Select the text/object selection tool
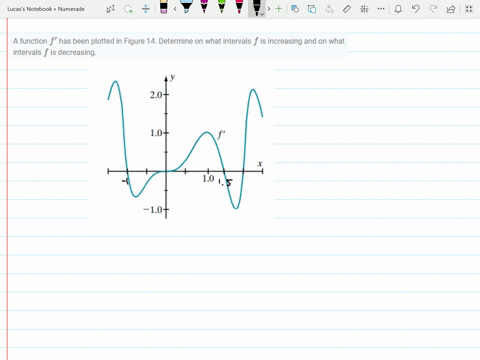The width and height of the screenshot is (480, 360). point(111,9)
